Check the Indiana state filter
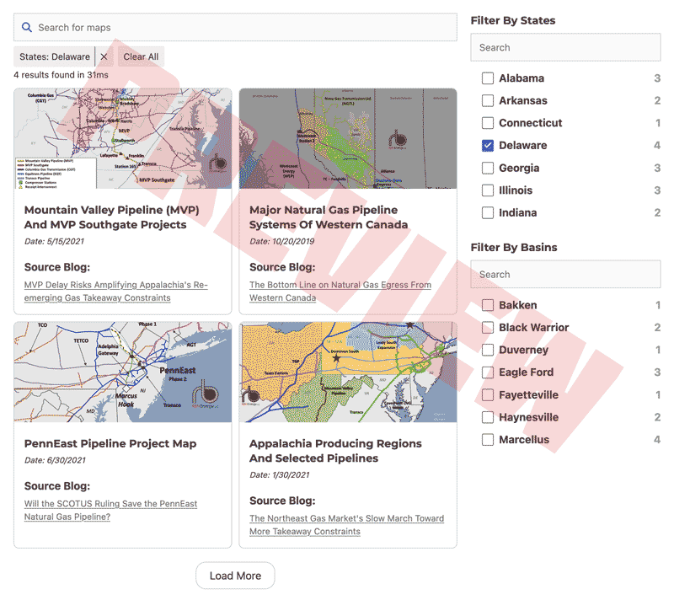 point(488,213)
